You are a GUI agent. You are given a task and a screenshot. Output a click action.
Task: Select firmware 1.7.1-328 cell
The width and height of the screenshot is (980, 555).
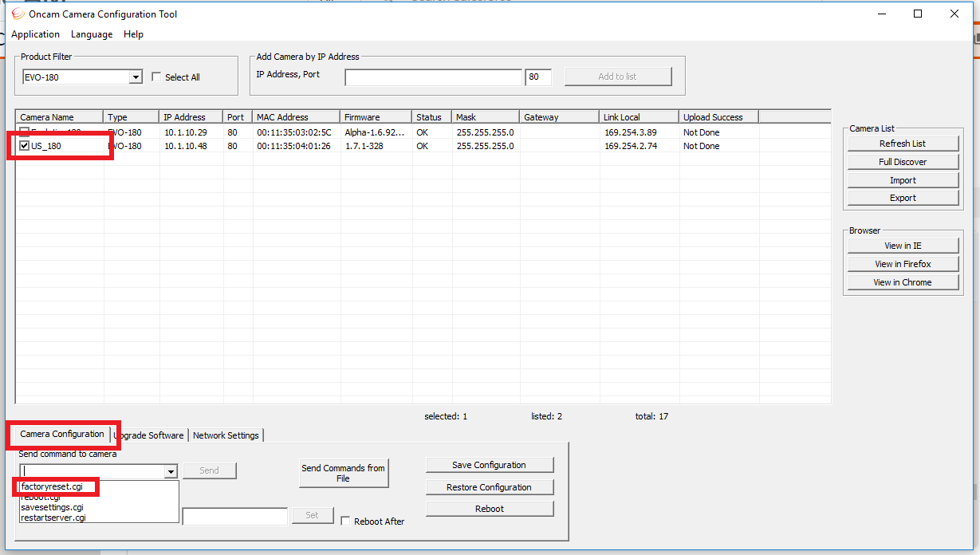(365, 146)
